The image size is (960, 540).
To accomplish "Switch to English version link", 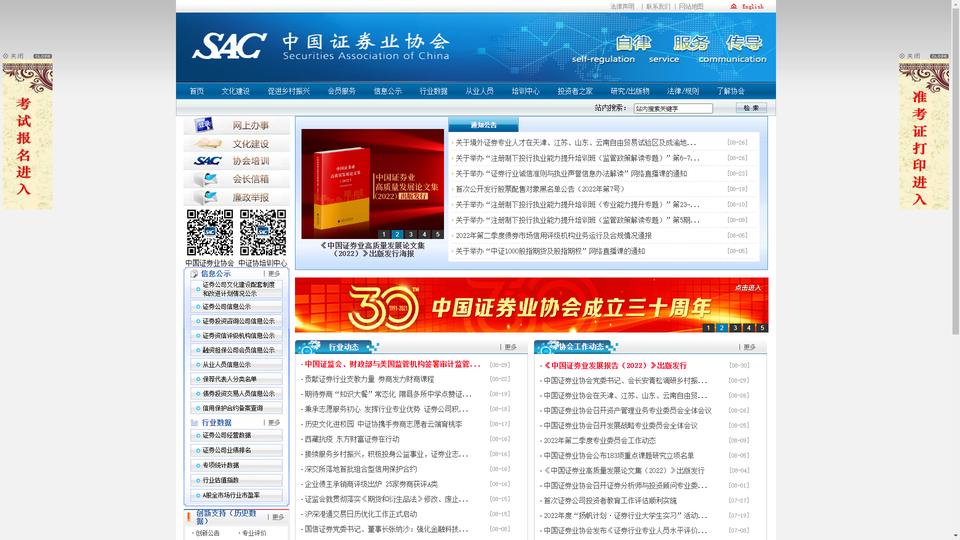I will (752, 6).
